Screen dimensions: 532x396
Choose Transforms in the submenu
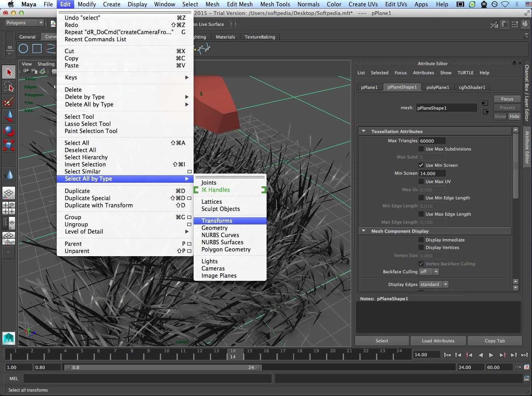tap(230, 221)
